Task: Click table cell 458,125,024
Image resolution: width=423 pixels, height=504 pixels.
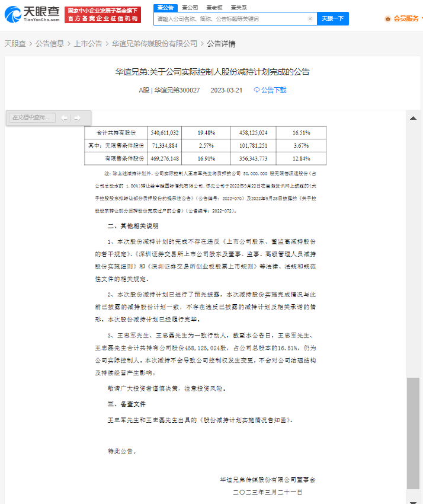Action: tap(253, 133)
